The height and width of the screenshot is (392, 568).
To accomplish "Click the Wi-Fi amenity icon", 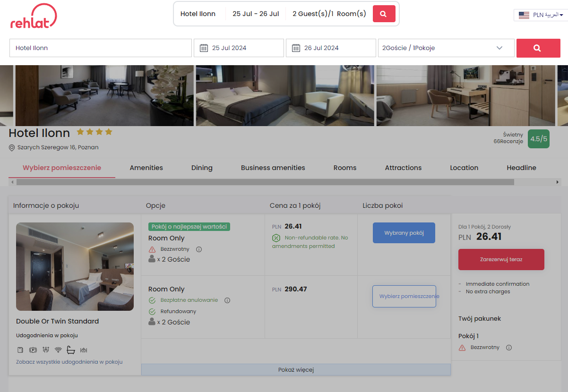I will 58,350.
